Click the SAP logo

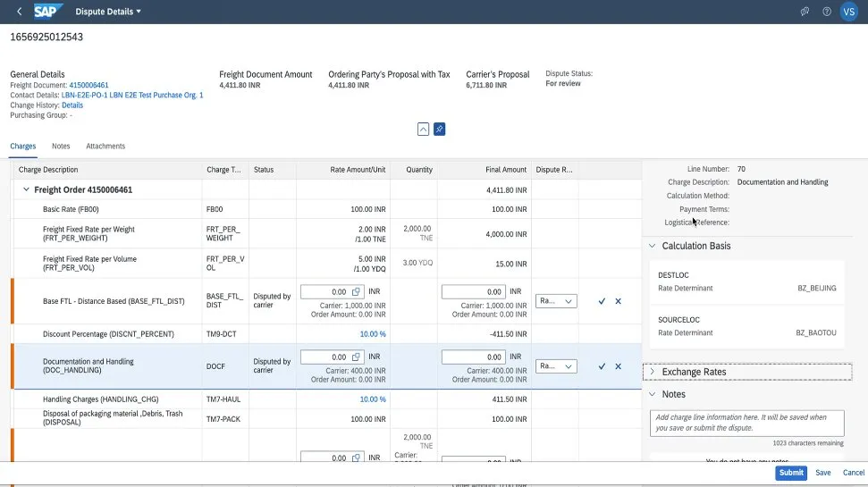(x=46, y=12)
